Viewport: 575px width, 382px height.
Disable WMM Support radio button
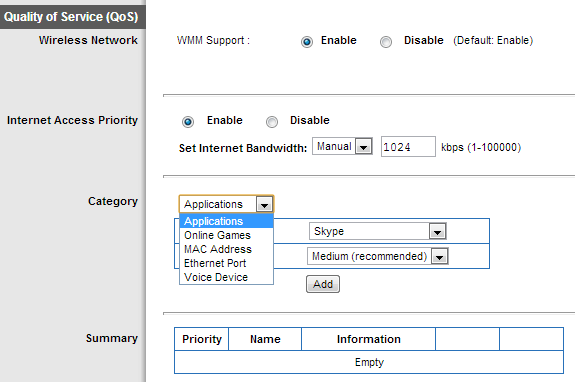386,42
